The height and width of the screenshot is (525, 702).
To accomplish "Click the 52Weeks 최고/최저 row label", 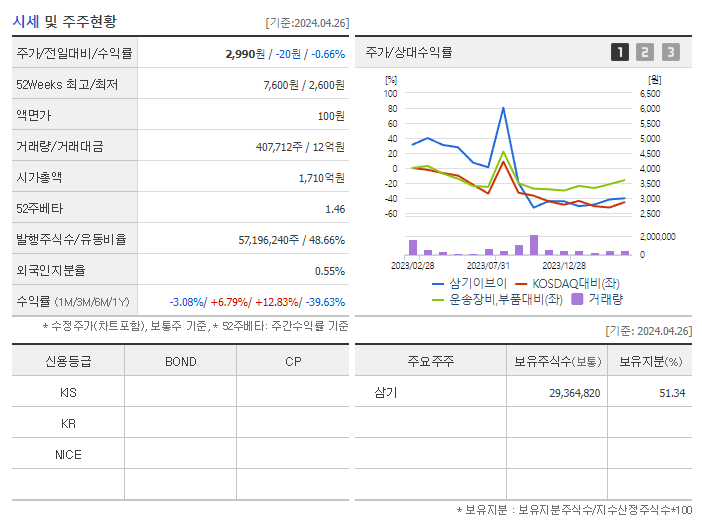I will (67, 85).
